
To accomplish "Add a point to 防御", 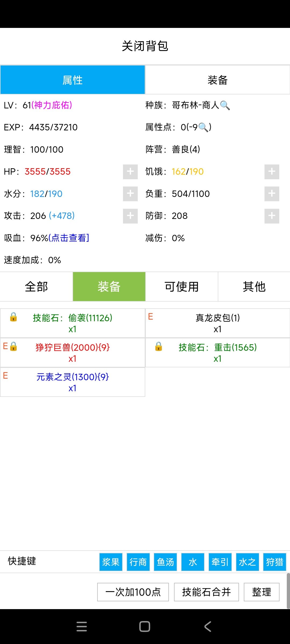I will pos(272,216).
